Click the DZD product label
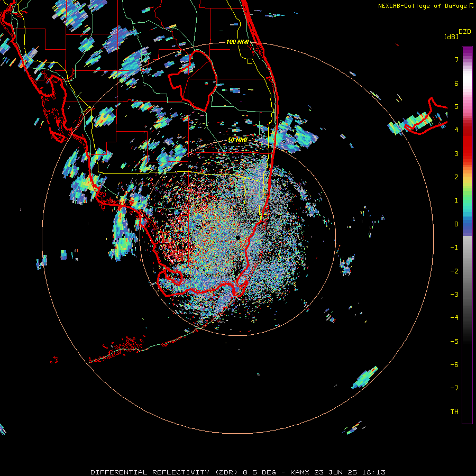 pyautogui.click(x=465, y=32)
